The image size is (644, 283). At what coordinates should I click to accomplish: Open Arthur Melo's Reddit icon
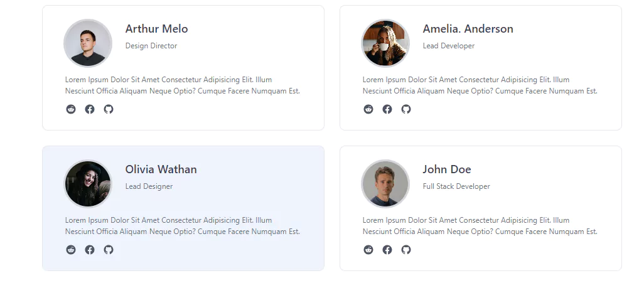tap(71, 109)
